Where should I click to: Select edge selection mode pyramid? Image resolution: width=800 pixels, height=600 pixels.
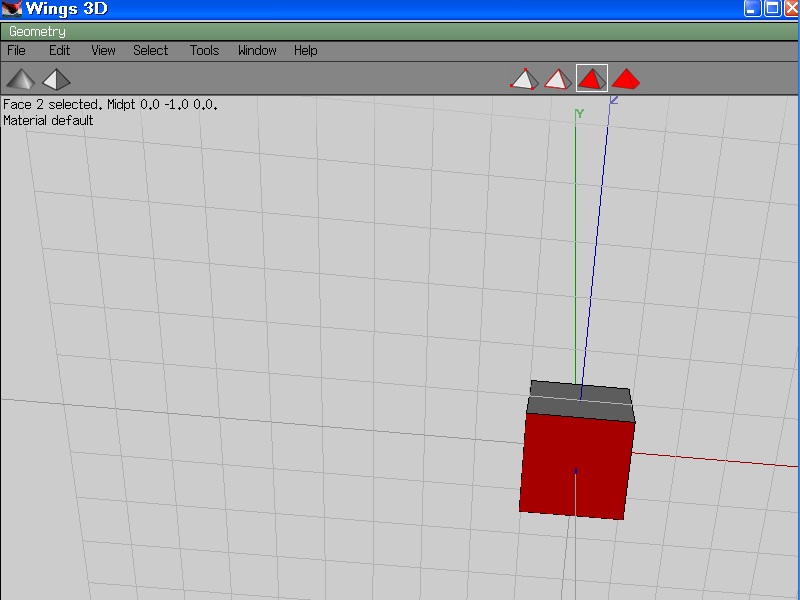click(558, 79)
